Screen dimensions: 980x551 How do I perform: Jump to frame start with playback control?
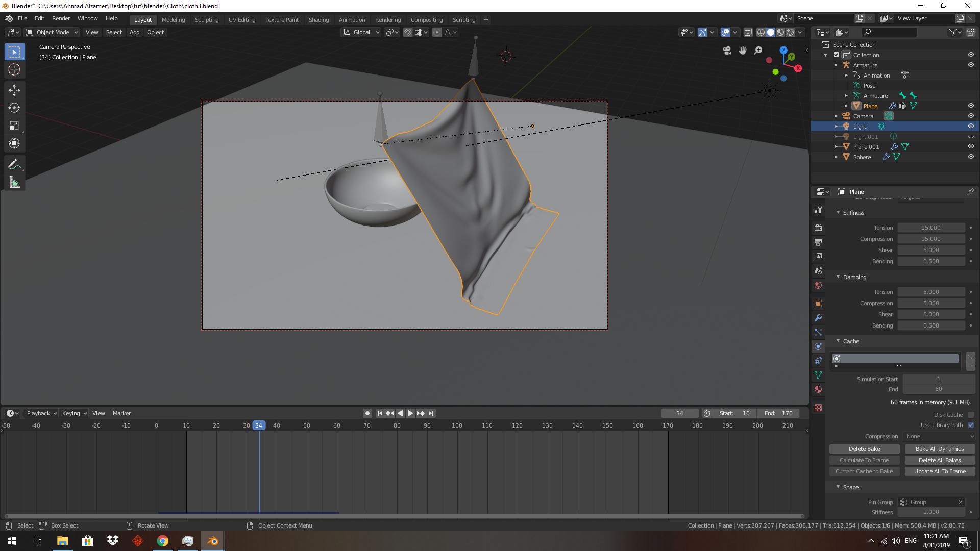pos(380,413)
